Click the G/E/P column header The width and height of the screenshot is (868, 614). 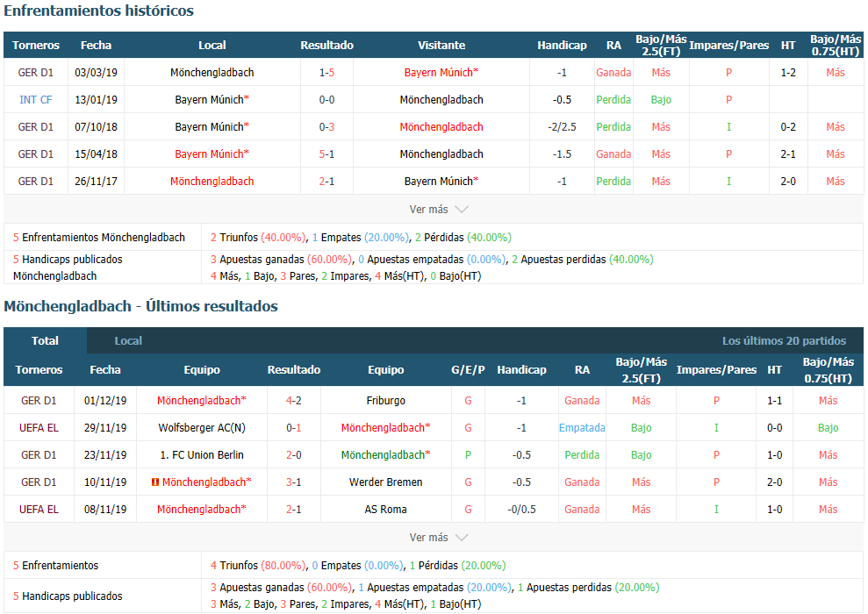point(469,369)
